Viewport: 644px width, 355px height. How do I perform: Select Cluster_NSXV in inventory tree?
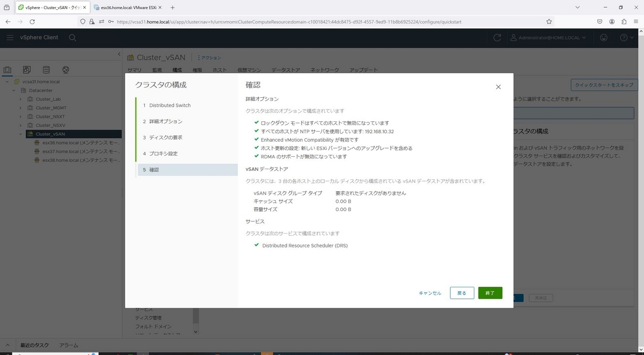pyautogui.click(x=50, y=125)
